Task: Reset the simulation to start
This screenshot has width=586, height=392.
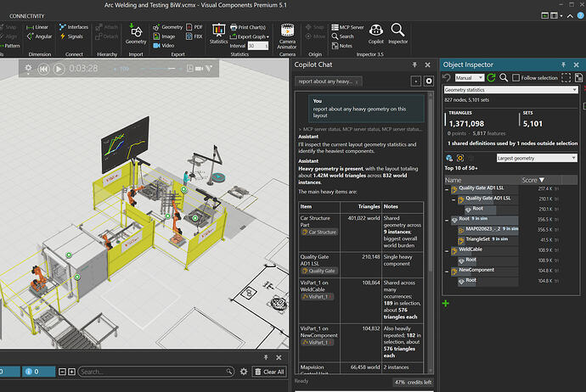Action: point(43,69)
